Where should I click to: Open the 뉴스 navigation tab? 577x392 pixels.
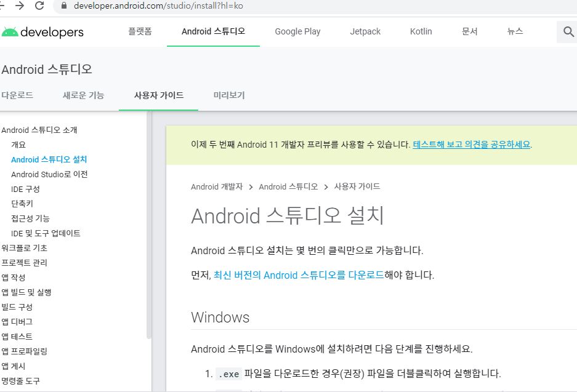(x=515, y=31)
